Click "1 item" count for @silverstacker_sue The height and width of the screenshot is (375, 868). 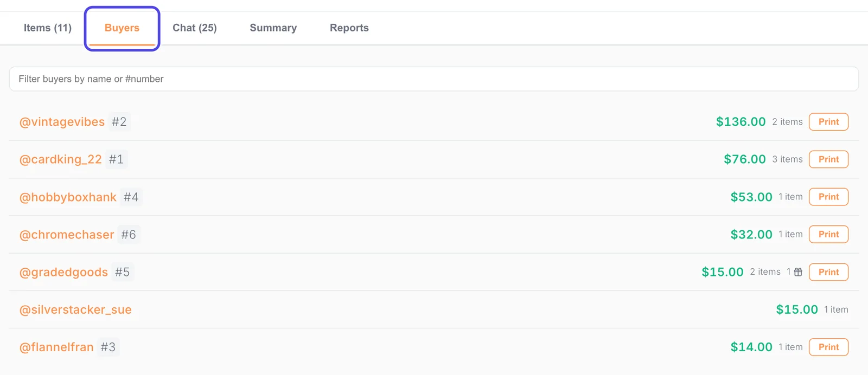tap(836, 309)
